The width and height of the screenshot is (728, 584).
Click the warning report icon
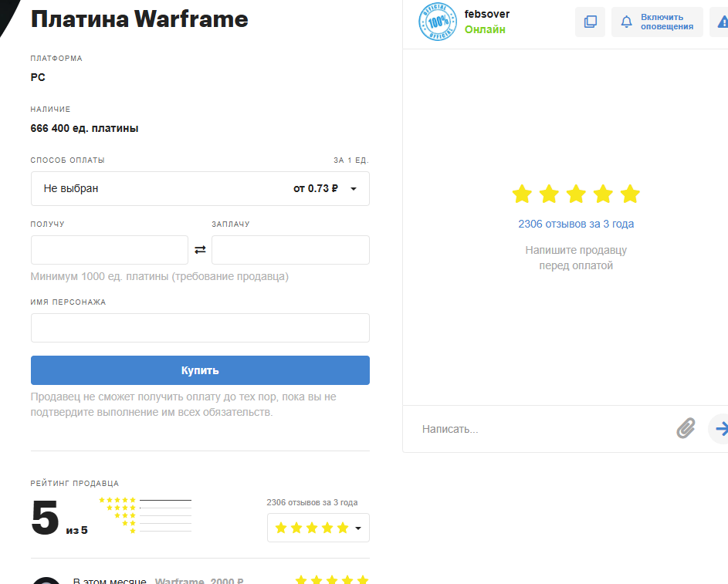click(x=723, y=22)
